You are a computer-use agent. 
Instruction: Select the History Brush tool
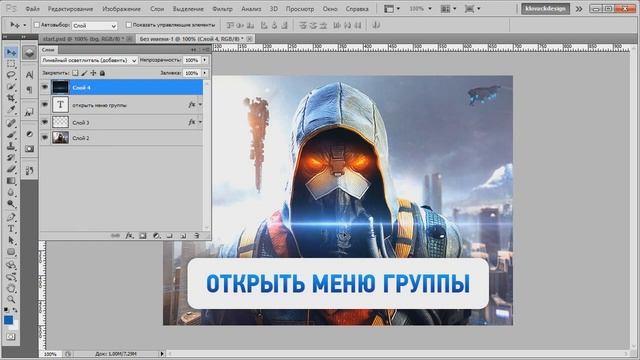pos(11,158)
